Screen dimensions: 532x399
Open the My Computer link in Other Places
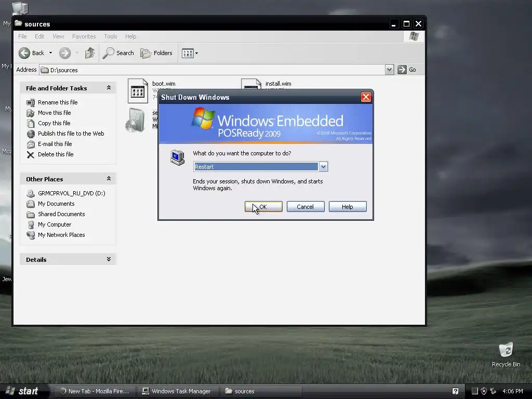point(55,224)
